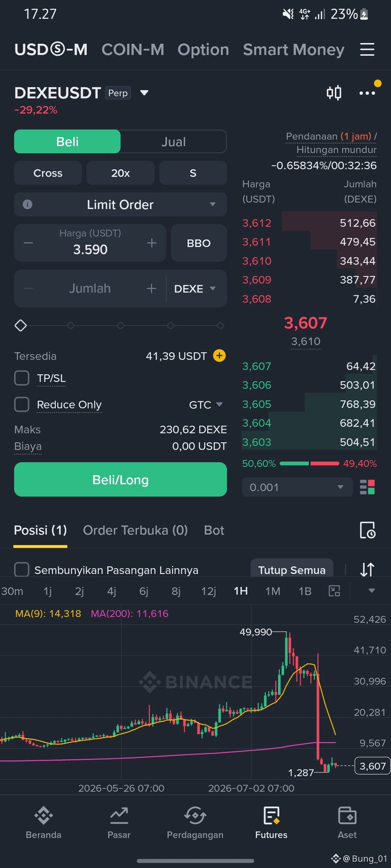391x868 pixels.
Task: Switch the order book layout icon
Action: 367,487
